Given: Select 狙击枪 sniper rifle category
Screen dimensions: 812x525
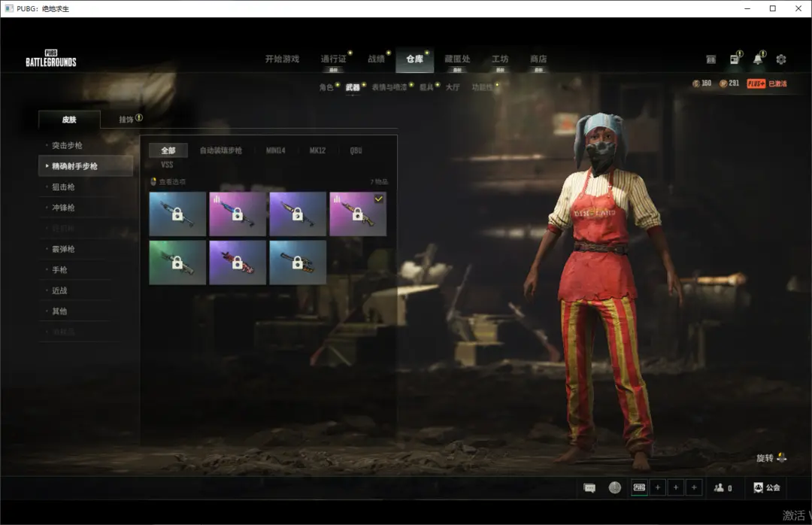Looking at the screenshot, I should click(x=63, y=187).
